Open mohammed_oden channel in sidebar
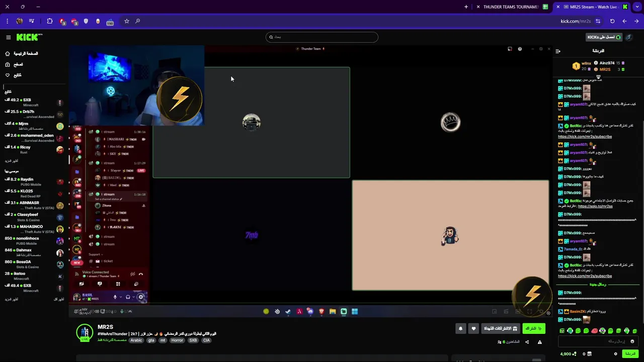644x362 pixels. (34, 138)
